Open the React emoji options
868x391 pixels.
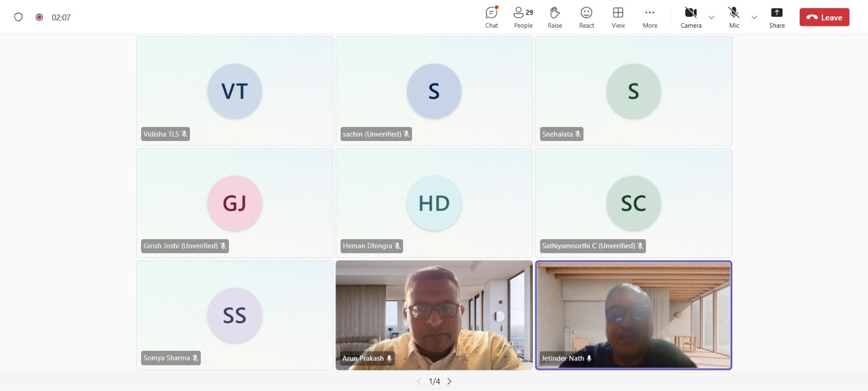[586, 17]
